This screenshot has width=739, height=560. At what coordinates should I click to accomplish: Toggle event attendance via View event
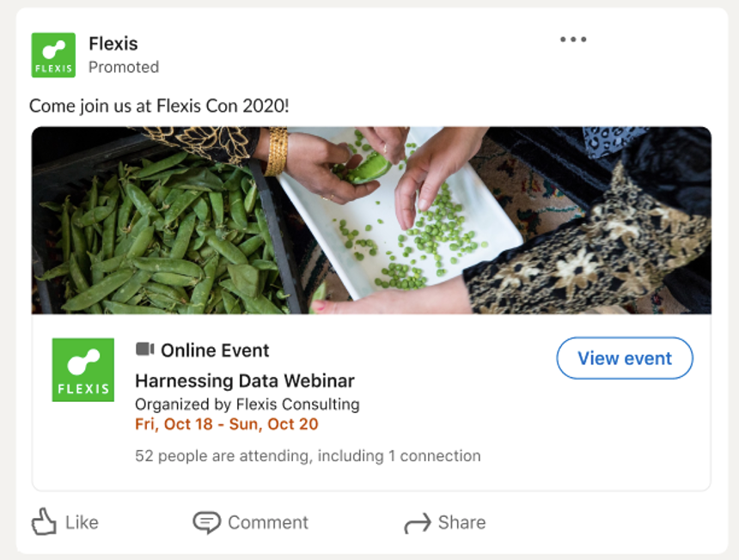[x=625, y=358]
